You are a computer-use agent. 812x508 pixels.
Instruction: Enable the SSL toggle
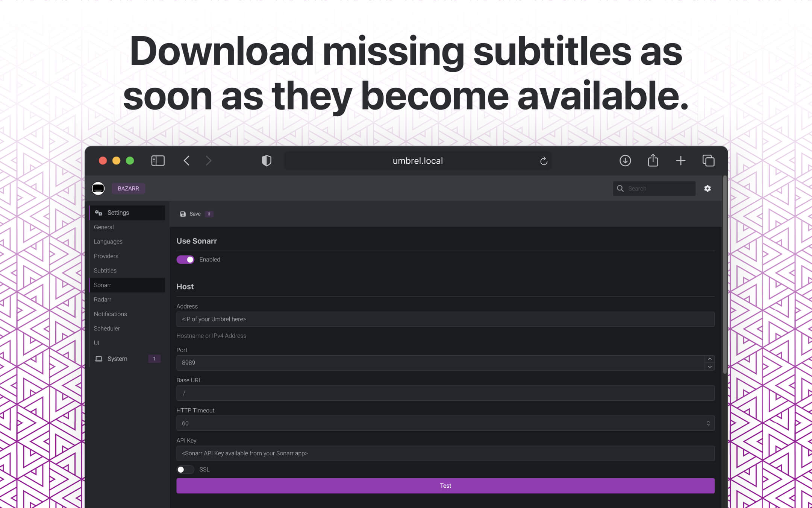185,469
